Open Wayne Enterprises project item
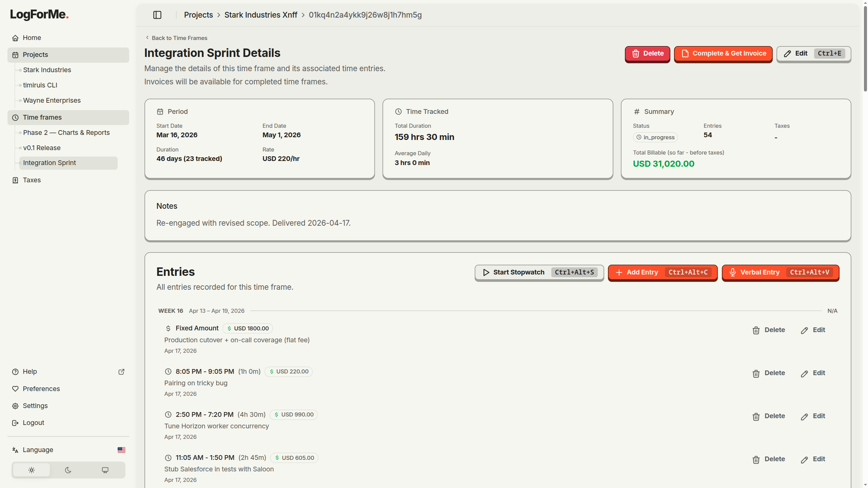Viewport: 868px width, 488px height. [x=52, y=100]
